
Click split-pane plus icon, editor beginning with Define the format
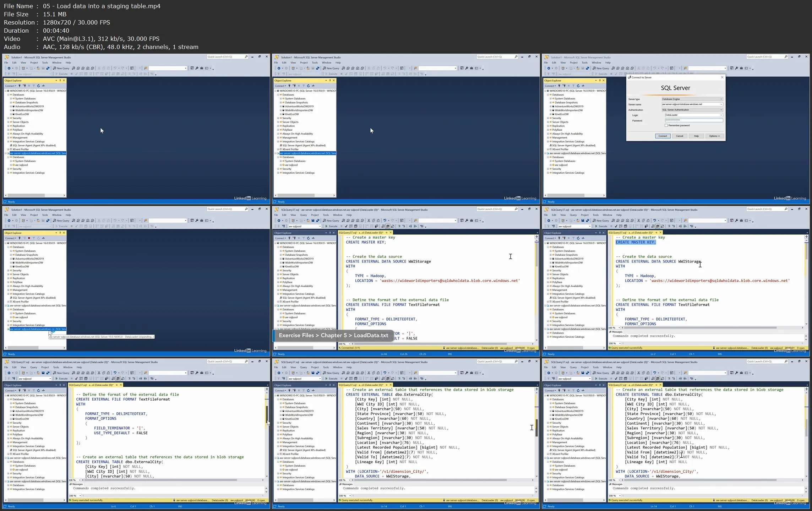pyautogui.click(x=267, y=389)
